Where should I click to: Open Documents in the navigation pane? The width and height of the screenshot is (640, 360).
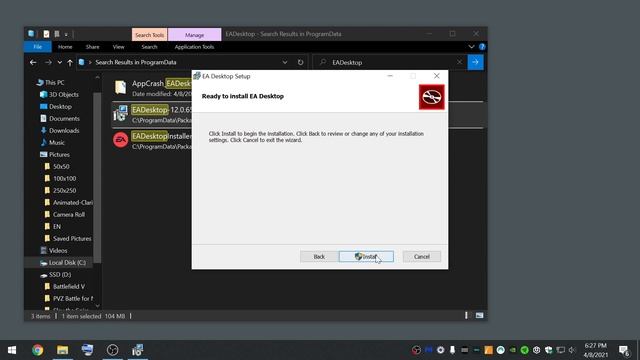tap(60, 118)
